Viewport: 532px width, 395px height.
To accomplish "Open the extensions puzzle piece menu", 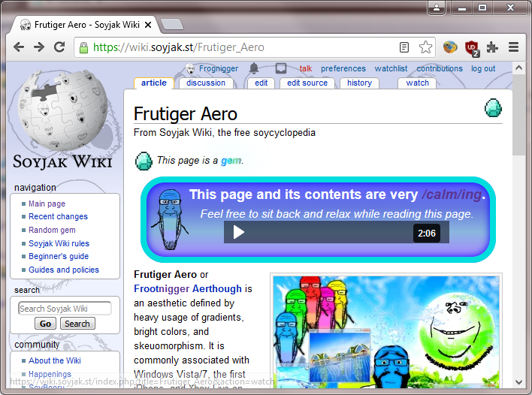I will coord(492,47).
